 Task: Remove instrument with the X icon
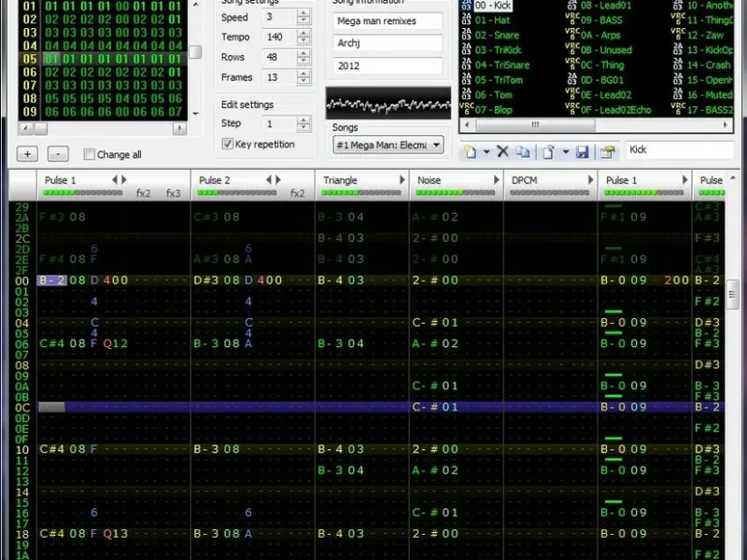(x=502, y=151)
